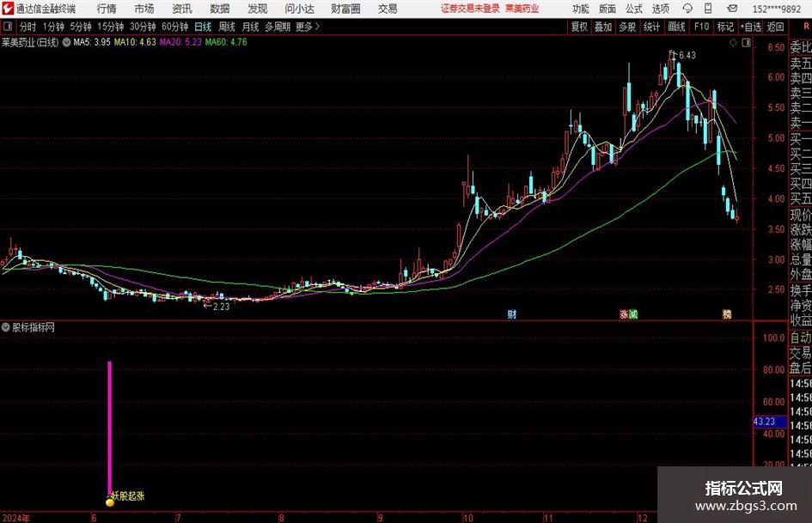Click the 统计 statistics button
The image size is (812, 523).
651,27
